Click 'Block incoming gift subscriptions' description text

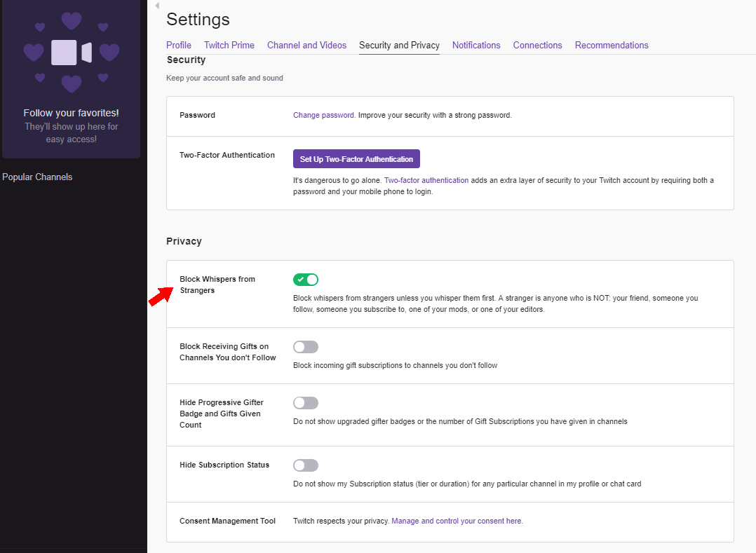pos(395,365)
